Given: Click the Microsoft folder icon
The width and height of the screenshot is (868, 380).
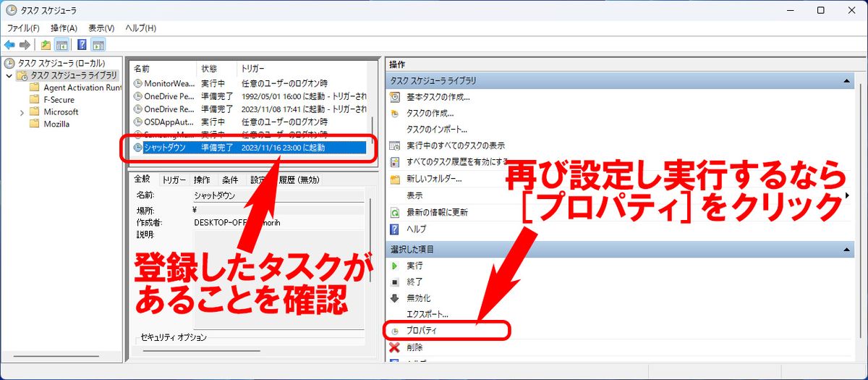Looking at the screenshot, I should [x=35, y=112].
